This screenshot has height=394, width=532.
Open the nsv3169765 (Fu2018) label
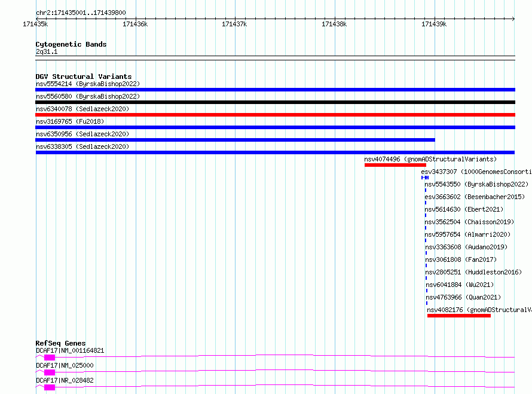(70, 121)
